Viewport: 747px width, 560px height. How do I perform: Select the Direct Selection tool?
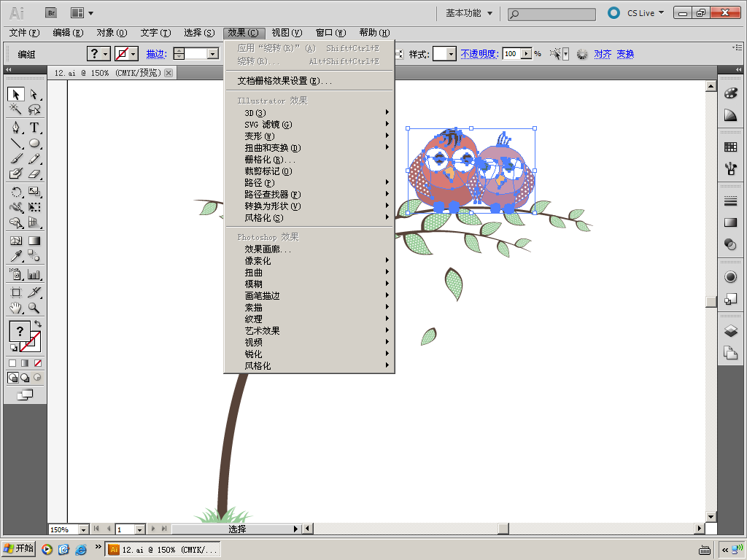click(34, 94)
